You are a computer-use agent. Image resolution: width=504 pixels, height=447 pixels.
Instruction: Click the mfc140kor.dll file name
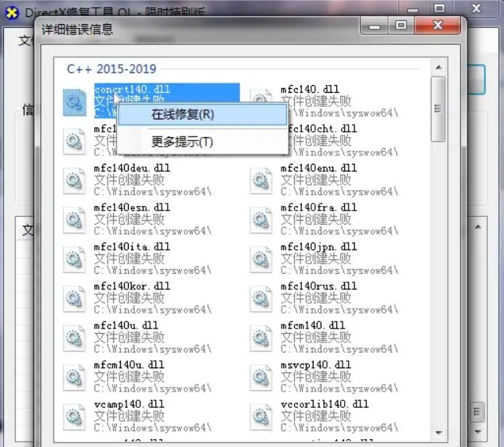tap(132, 286)
